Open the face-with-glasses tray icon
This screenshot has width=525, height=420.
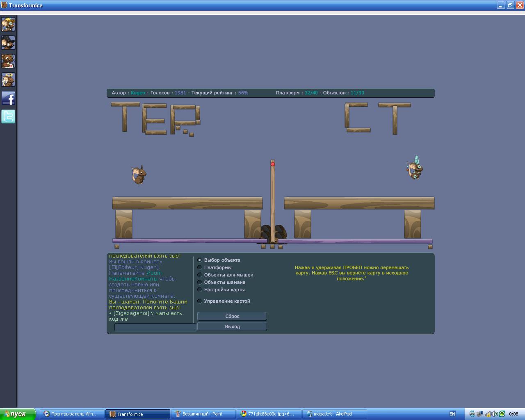click(472, 414)
